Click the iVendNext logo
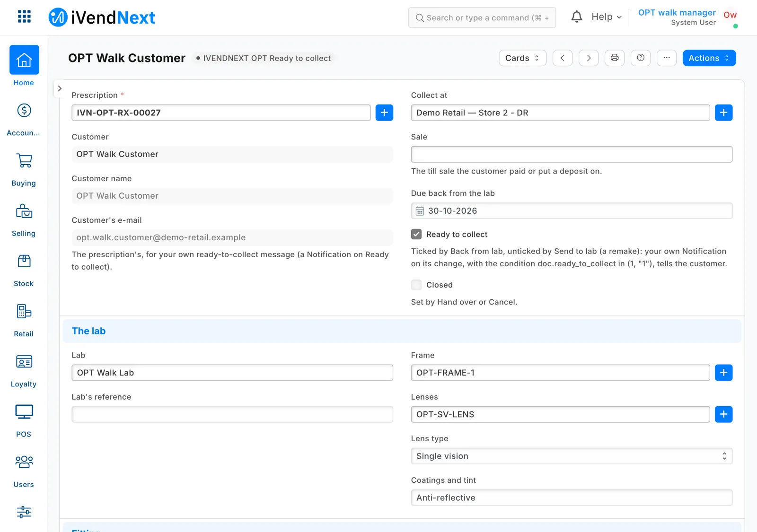Image resolution: width=757 pixels, height=532 pixels. [102, 17]
